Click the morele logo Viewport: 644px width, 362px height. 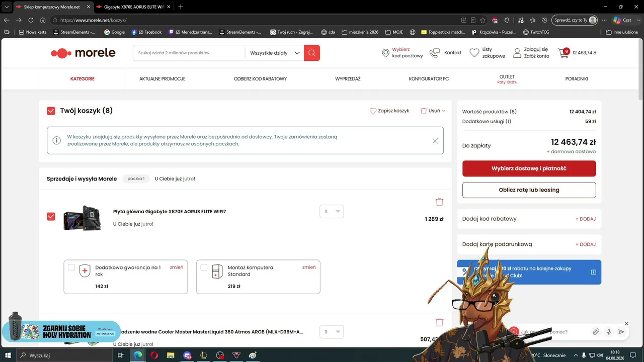coord(84,53)
